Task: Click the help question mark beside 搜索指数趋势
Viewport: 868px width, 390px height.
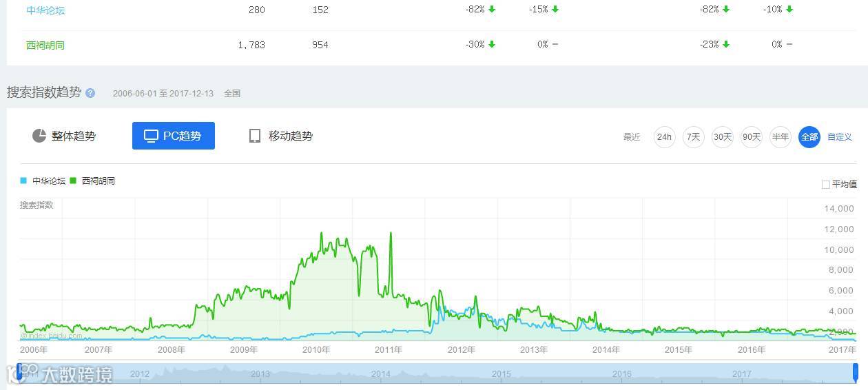Action: pyautogui.click(x=90, y=93)
